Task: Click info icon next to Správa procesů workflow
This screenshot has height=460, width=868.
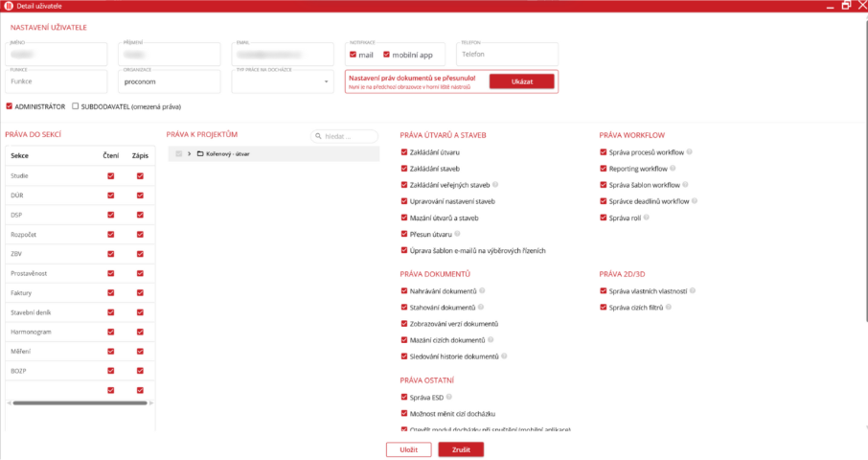Action: click(x=690, y=152)
